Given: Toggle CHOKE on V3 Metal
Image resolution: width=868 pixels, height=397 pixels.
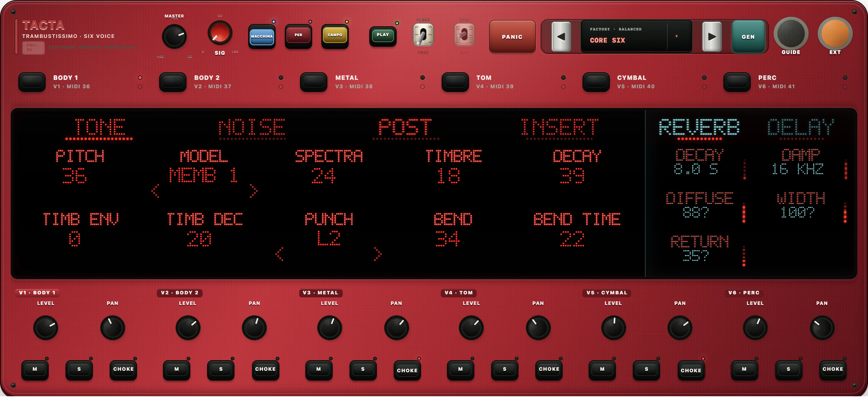Looking at the screenshot, I should (407, 370).
